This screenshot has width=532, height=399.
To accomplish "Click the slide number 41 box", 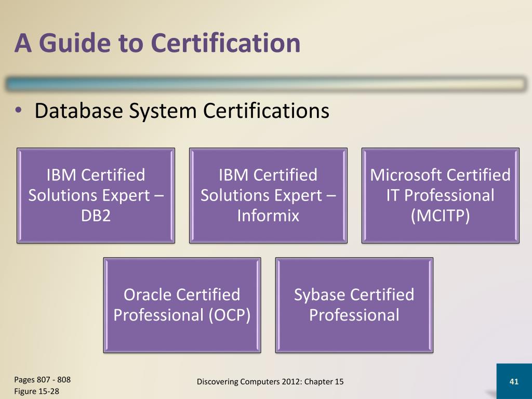I will click(x=514, y=381).
